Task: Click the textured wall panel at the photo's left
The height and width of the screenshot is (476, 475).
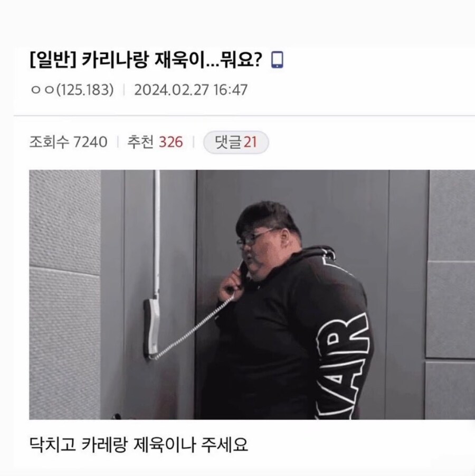Action: coord(65,294)
